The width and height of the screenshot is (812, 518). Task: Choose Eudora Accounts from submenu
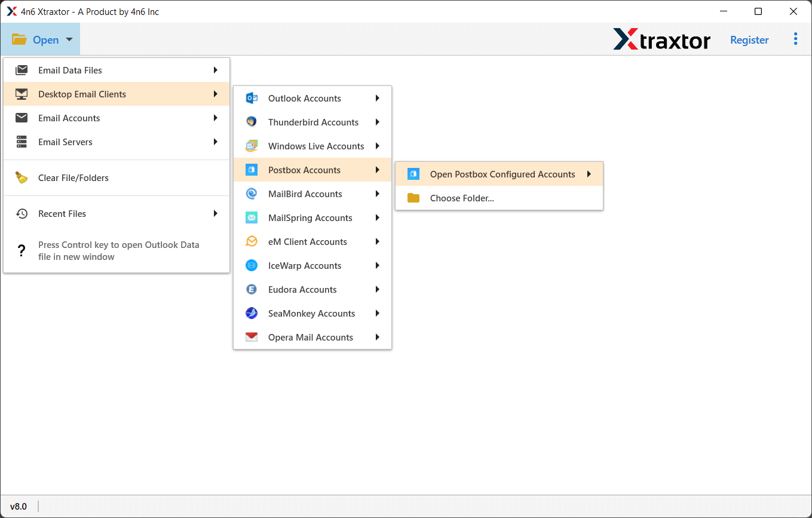[x=312, y=289]
